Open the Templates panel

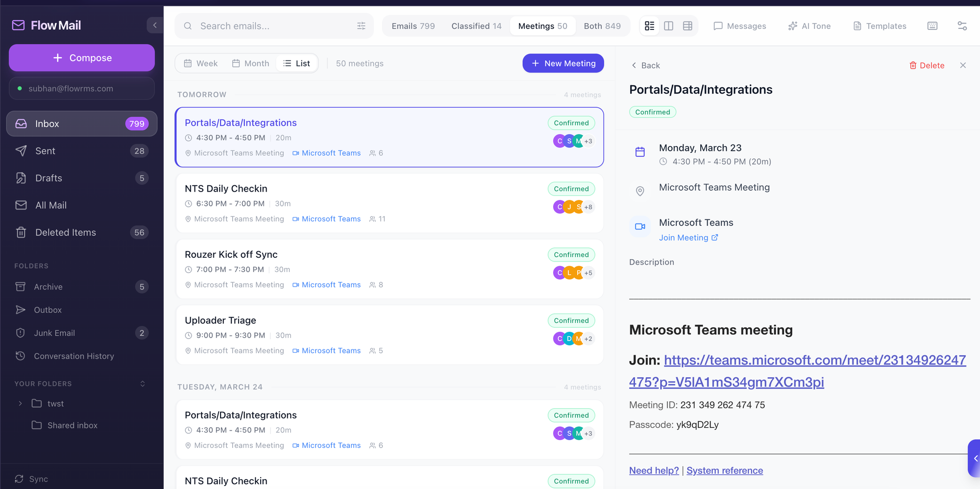[x=880, y=26]
